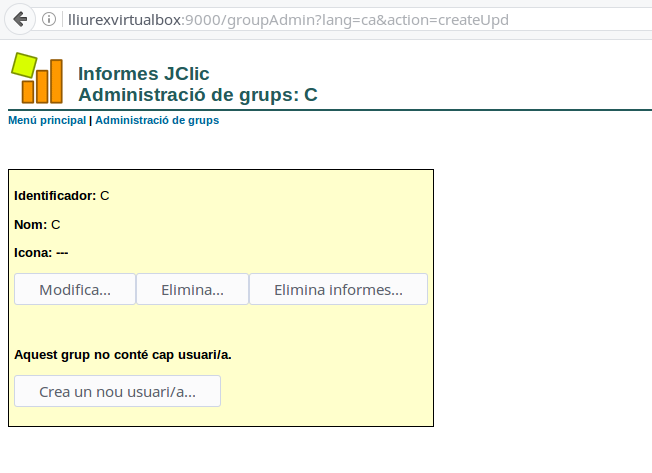
Task: Click the Icona label
Action: pyautogui.click(x=33, y=253)
